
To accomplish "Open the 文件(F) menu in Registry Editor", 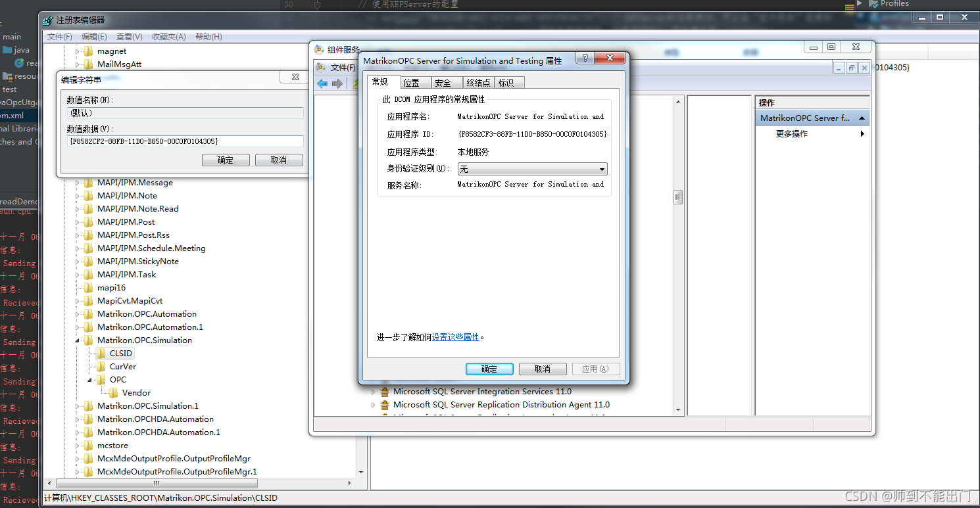I will (x=60, y=37).
